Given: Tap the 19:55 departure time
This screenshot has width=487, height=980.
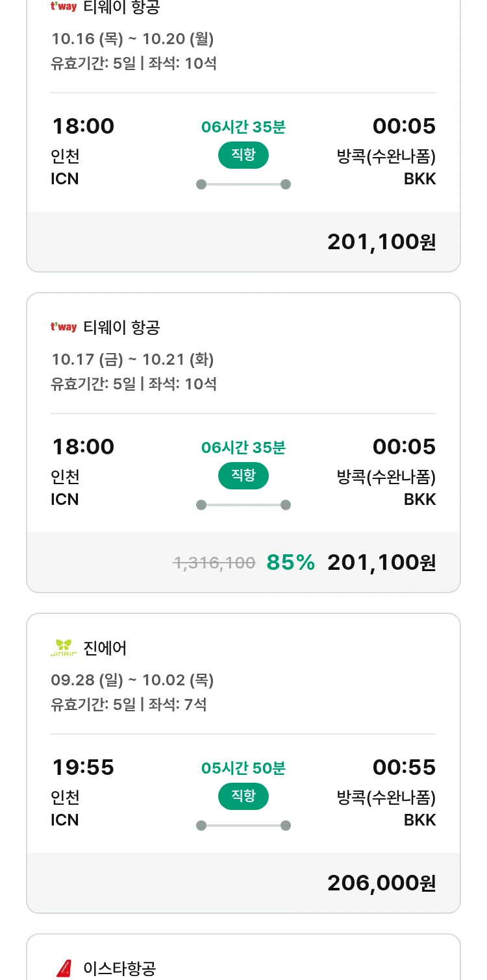Looking at the screenshot, I should (83, 767).
